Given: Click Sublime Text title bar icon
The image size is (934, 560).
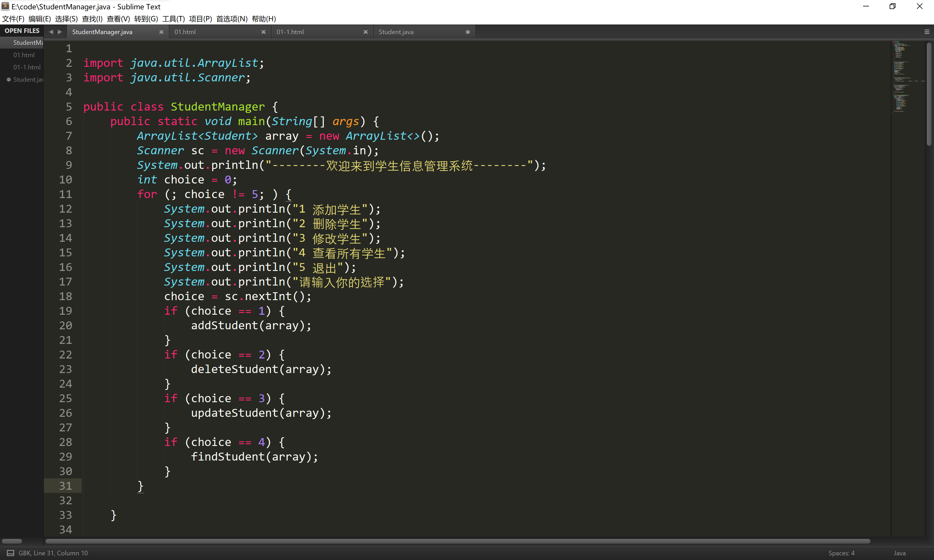Looking at the screenshot, I should (5, 6).
